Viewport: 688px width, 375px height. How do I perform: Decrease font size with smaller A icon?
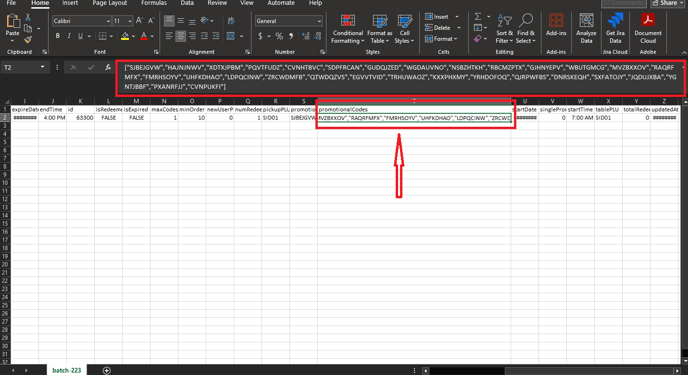pyautogui.click(x=150, y=21)
